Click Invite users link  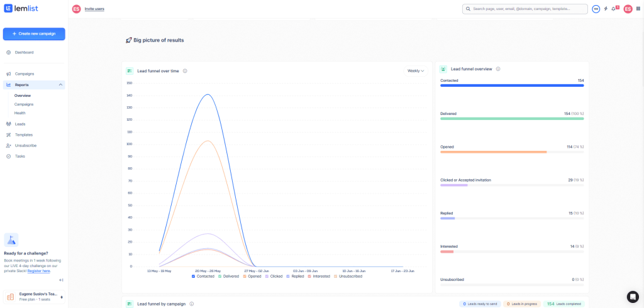(x=94, y=9)
